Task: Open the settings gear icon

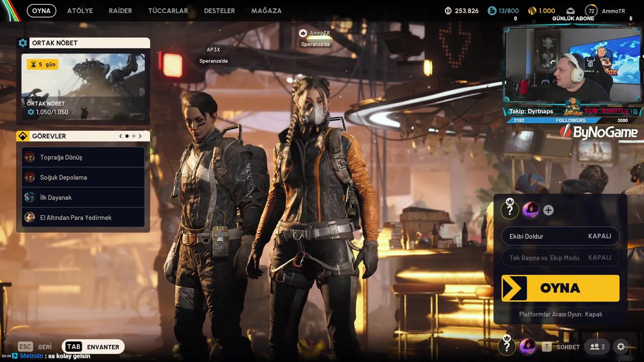Action: point(621,347)
